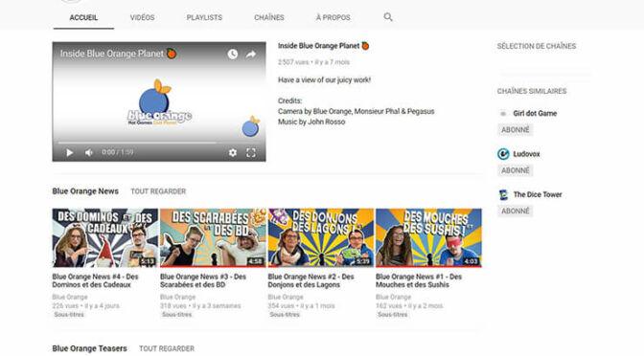This screenshot has width=644, height=356.
Task: Open thumbnail Des Dominos et des Cadeaux
Action: click(x=105, y=238)
